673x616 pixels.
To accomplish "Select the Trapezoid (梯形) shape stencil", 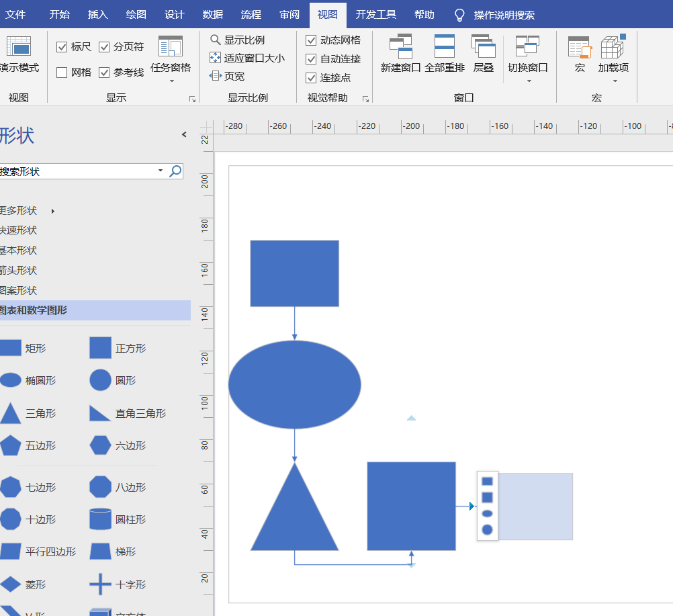I will click(113, 552).
